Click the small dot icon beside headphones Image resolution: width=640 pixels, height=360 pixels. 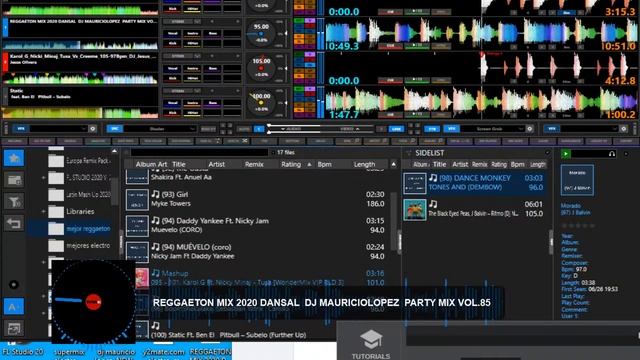(626, 154)
